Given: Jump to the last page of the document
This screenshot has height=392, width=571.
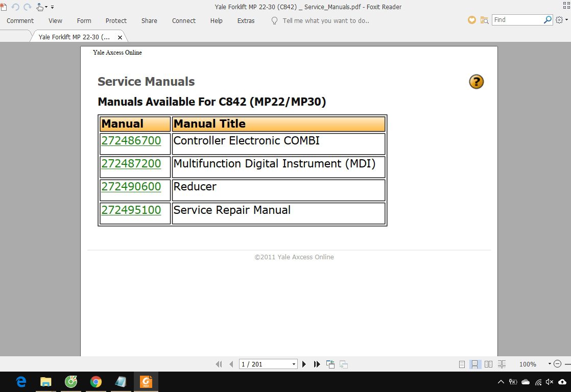Looking at the screenshot, I should tap(317, 364).
